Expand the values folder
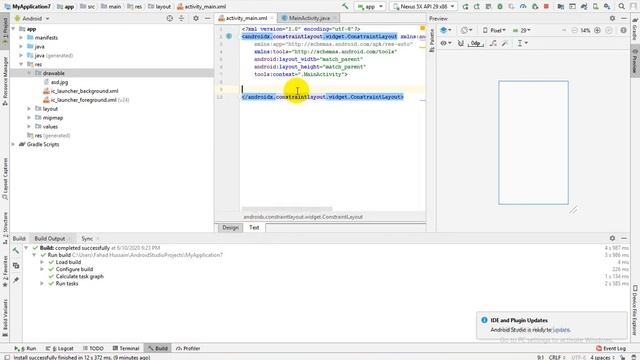The width and height of the screenshot is (640, 360). tap(29, 127)
